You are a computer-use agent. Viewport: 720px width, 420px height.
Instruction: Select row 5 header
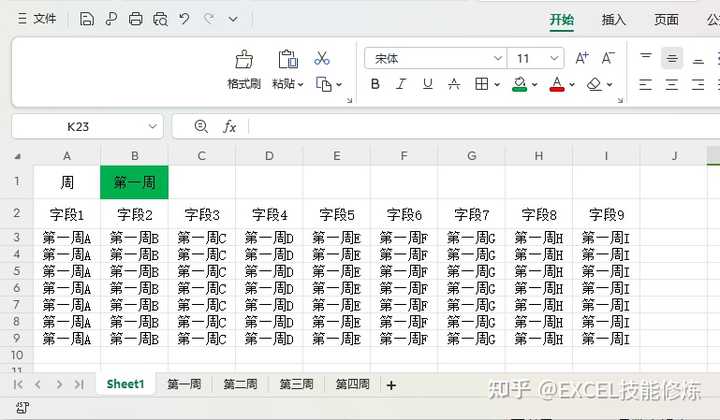[x=17, y=271]
